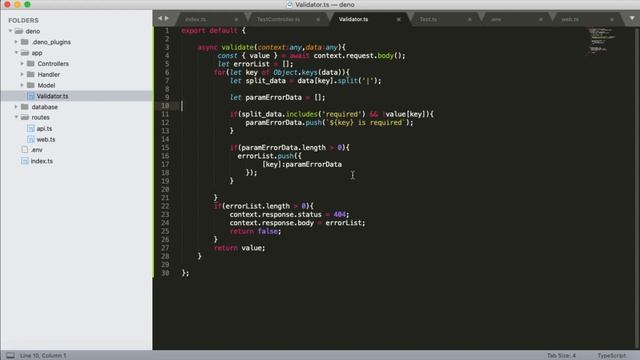Switch to the TestController.ts tab
Image resolution: width=640 pixels, height=360 pixels.
click(x=278, y=19)
